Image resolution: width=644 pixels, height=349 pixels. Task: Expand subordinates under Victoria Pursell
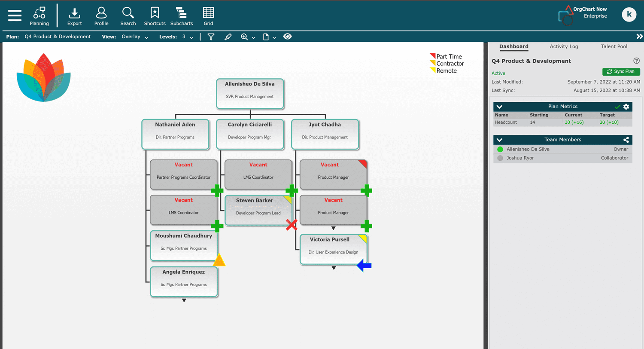point(334,268)
